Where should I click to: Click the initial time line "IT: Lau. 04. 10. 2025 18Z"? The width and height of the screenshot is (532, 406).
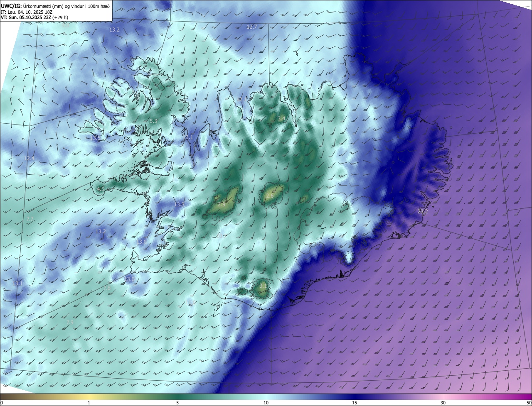click(27, 12)
